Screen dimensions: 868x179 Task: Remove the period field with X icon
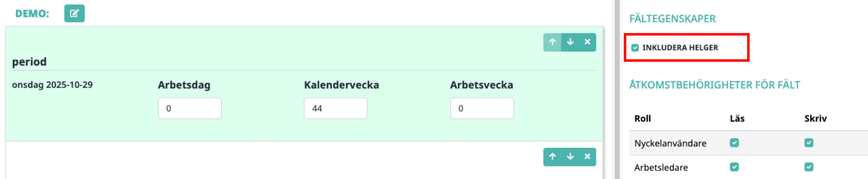tap(587, 42)
